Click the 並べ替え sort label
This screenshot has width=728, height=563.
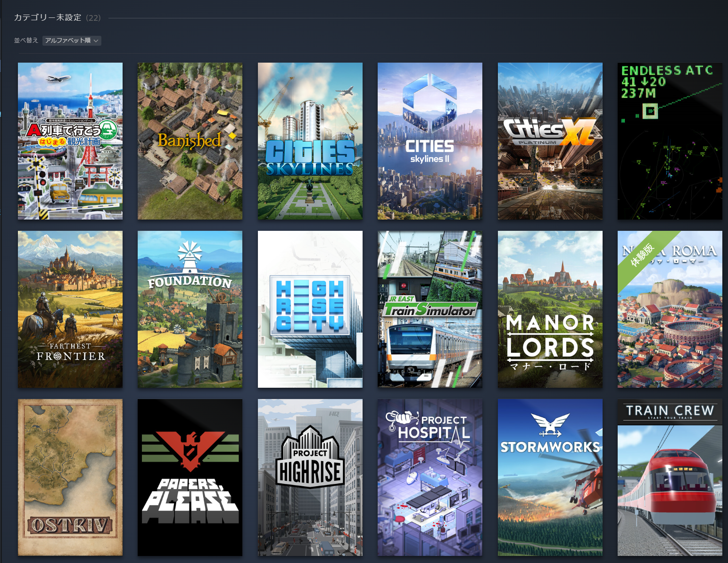click(26, 41)
